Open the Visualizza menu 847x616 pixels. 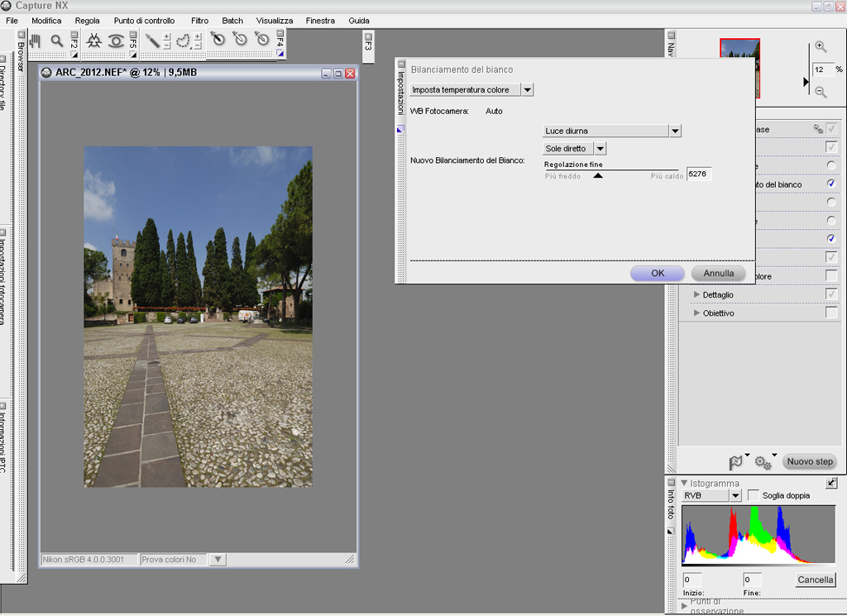(275, 21)
